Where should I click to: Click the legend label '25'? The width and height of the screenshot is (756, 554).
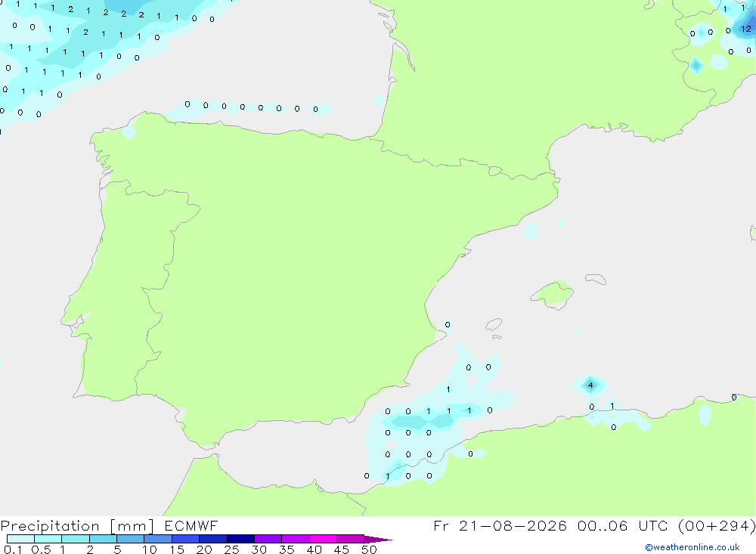tap(231, 549)
